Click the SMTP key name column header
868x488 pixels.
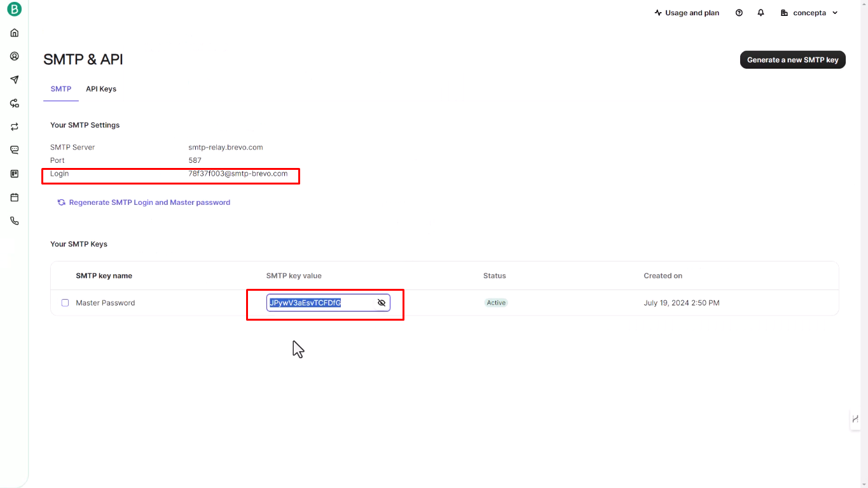[x=104, y=276]
